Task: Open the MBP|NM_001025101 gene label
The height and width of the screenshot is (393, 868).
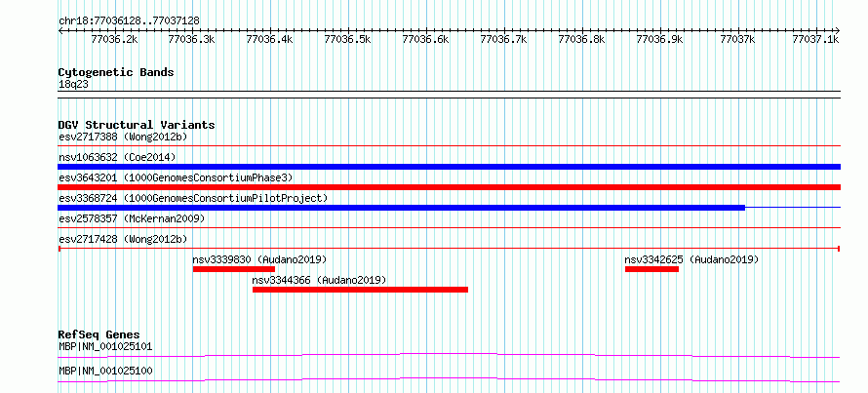Action: tap(105, 347)
